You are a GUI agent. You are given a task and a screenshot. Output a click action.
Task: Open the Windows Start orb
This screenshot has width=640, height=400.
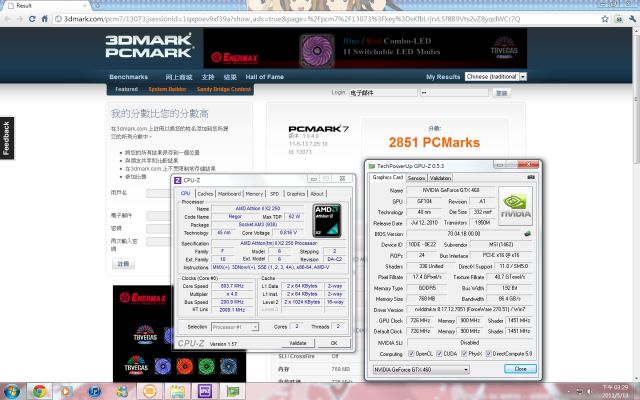click(11, 391)
